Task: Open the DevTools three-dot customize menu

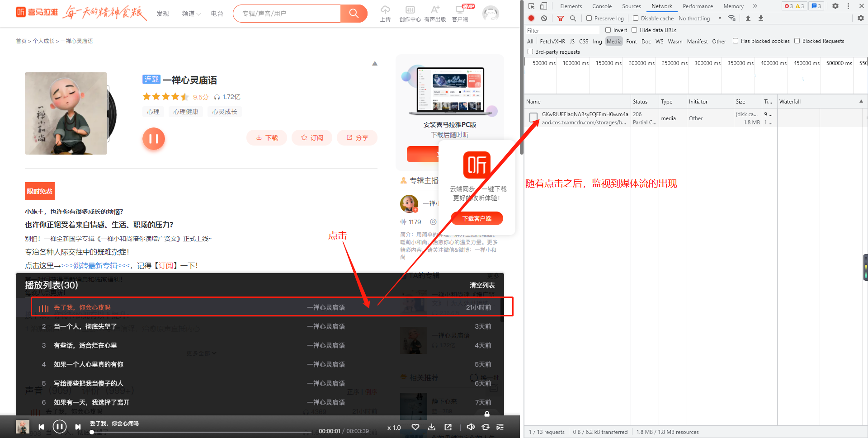Action: click(x=848, y=6)
